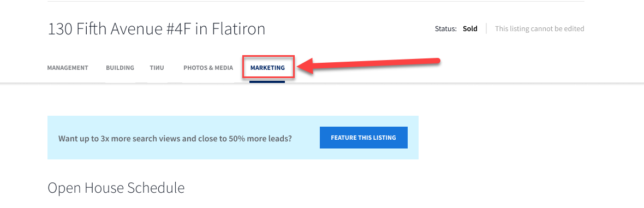Go to the Building tab
Screen dimensions: 644x208
pyautogui.click(x=120, y=68)
